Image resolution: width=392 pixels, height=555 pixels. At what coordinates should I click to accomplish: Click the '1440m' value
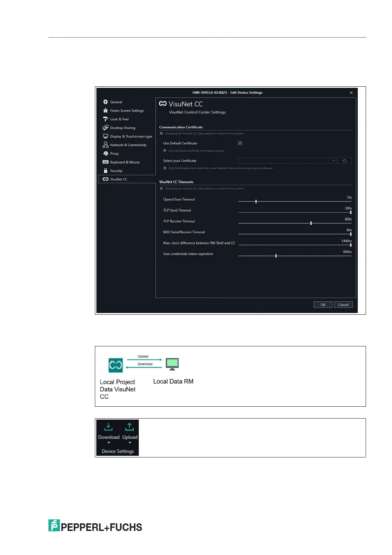(347, 241)
